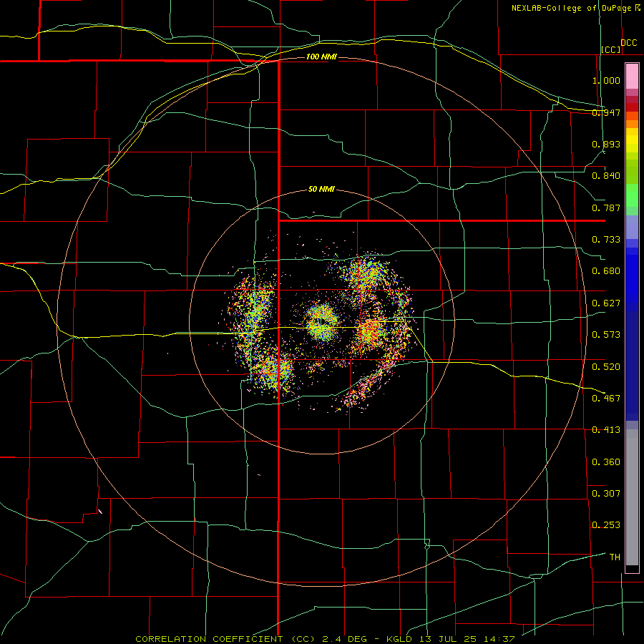Pick the lavender segment of the color bar

[632, 227]
